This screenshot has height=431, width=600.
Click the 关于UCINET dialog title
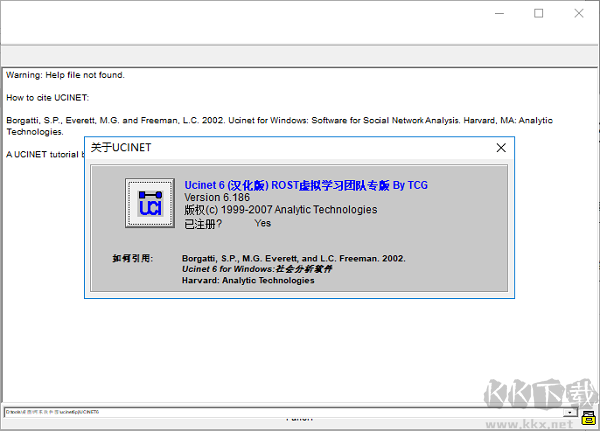click(121, 147)
